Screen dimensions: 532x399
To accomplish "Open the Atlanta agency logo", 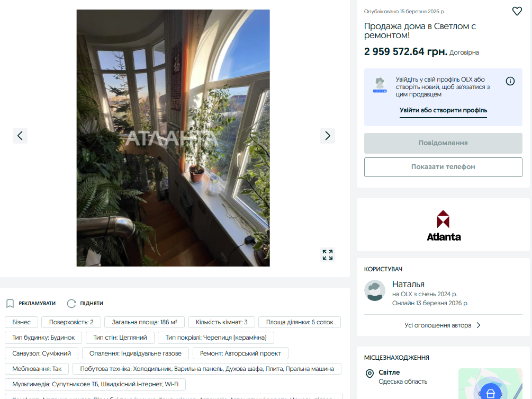I will click(x=444, y=226).
